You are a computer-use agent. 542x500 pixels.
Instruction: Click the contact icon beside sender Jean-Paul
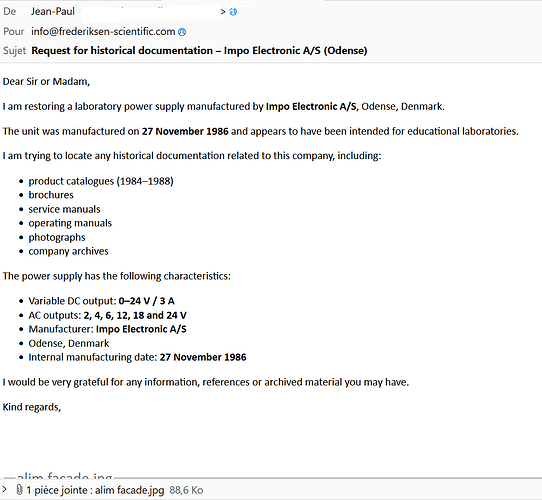coord(233,12)
